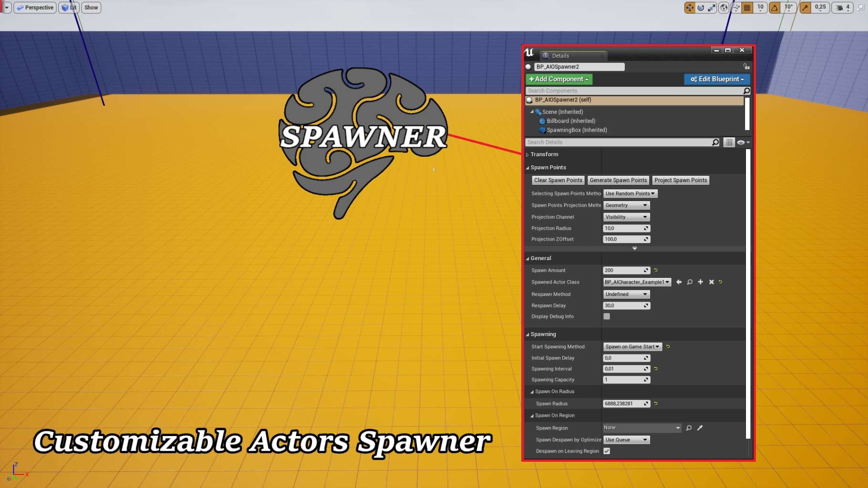Use selected asset arrow for Spawned Actor Class

coord(679,282)
